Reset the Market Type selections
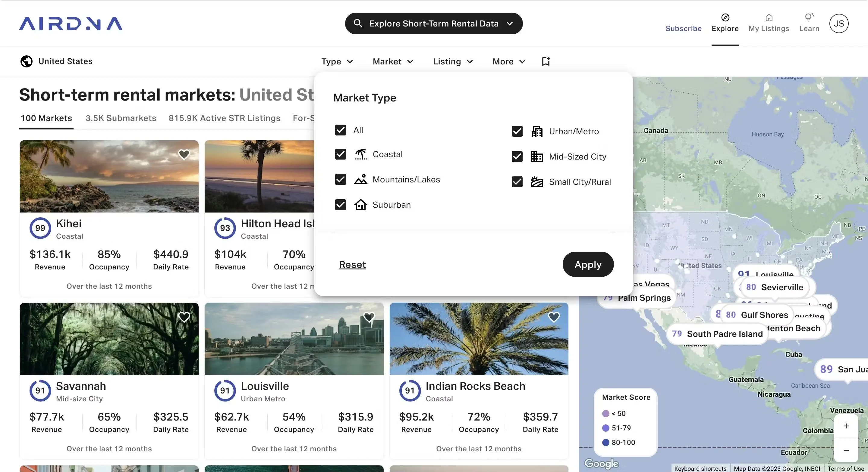This screenshot has height=472, width=868. pos(352,265)
